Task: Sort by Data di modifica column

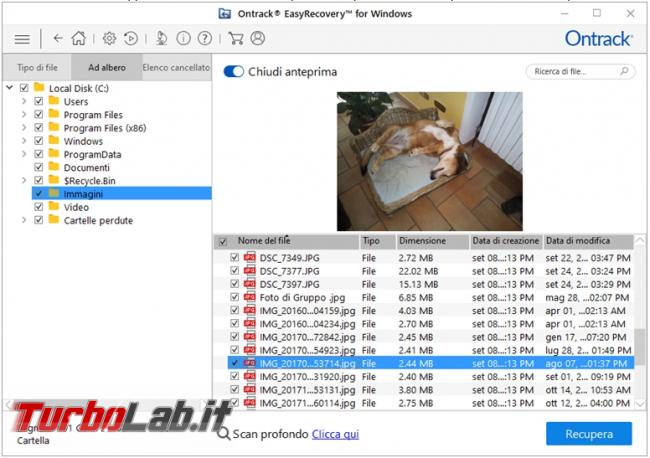Action: (x=587, y=241)
